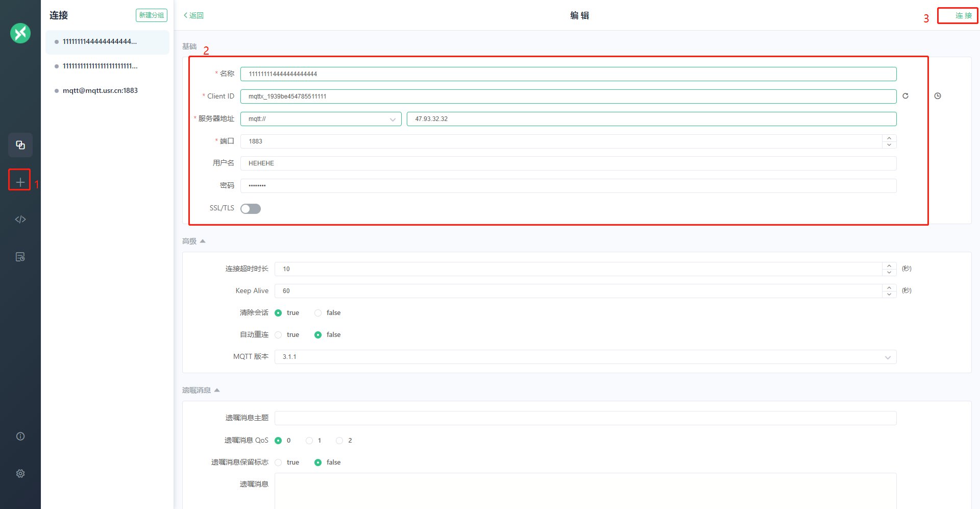Open the MQTT 版本 dropdown
Image resolution: width=980 pixels, height=509 pixels.
tap(585, 357)
